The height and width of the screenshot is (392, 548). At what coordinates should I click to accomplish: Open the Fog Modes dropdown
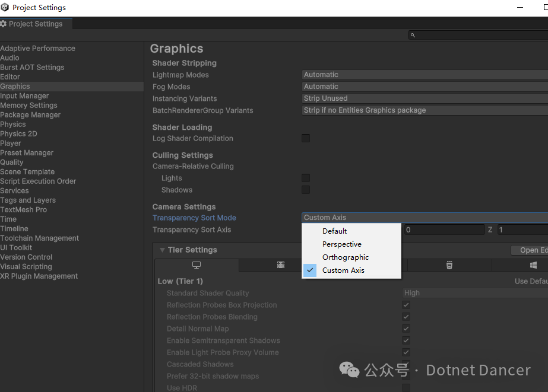pos(425,87)
